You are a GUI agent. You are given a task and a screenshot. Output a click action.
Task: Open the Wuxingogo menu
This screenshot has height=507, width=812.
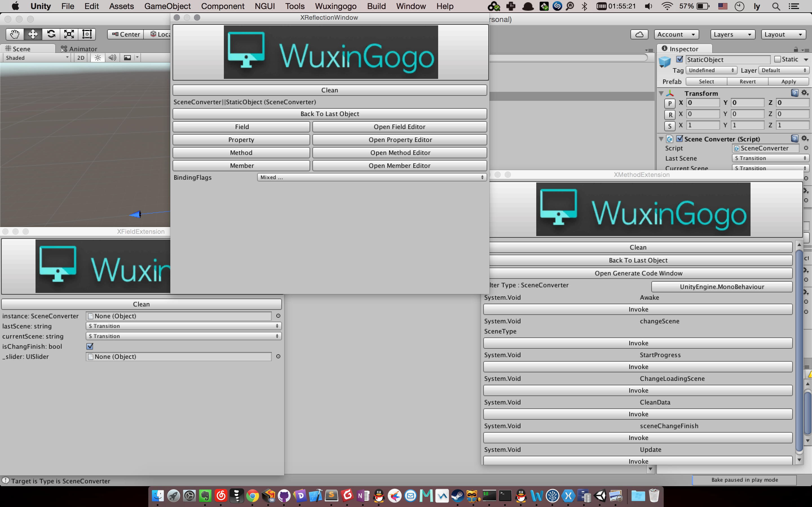click(336, 6)
